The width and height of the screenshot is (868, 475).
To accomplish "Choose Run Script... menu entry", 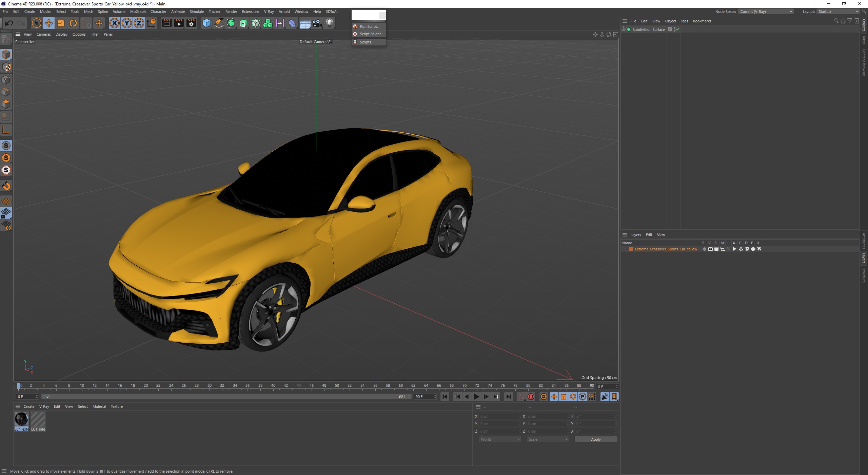I will (x=369, y=26).
